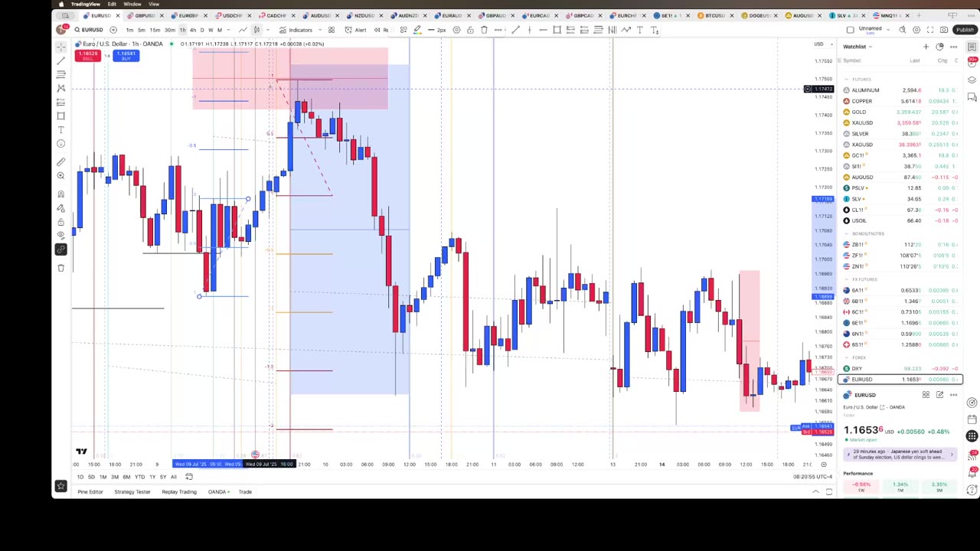Select the ruler measure tool
The height and width of the screenshot is (551, 980).
point(60,161)
